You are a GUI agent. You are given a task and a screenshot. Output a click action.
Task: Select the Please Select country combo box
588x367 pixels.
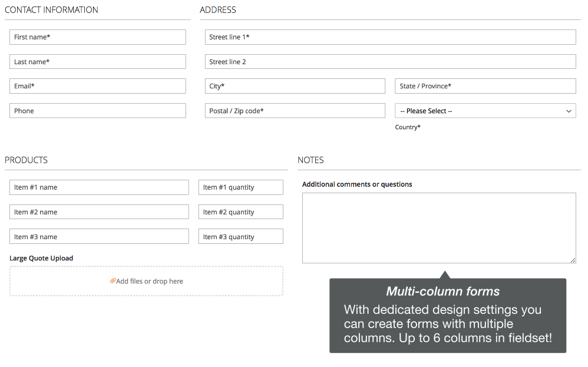(485, 111)
